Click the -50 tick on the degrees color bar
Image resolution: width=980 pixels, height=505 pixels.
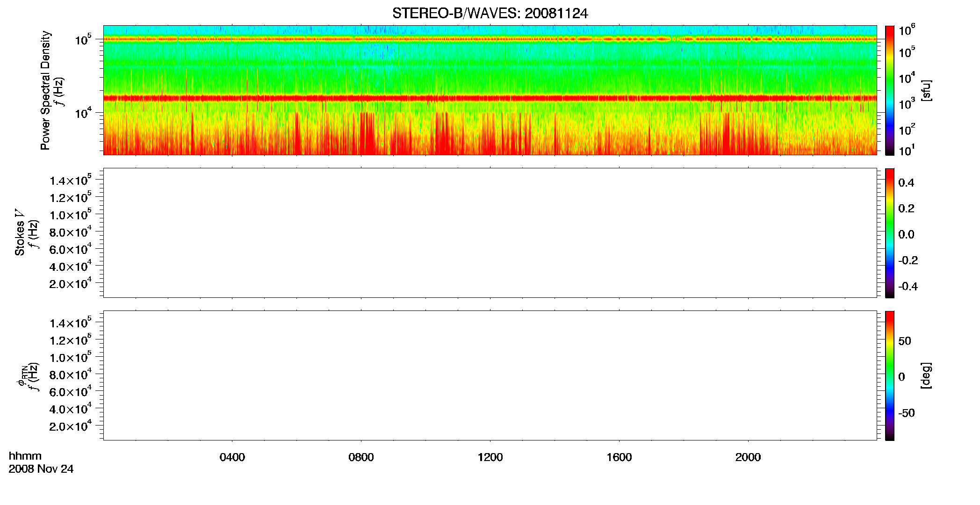[x=907, y=413]
